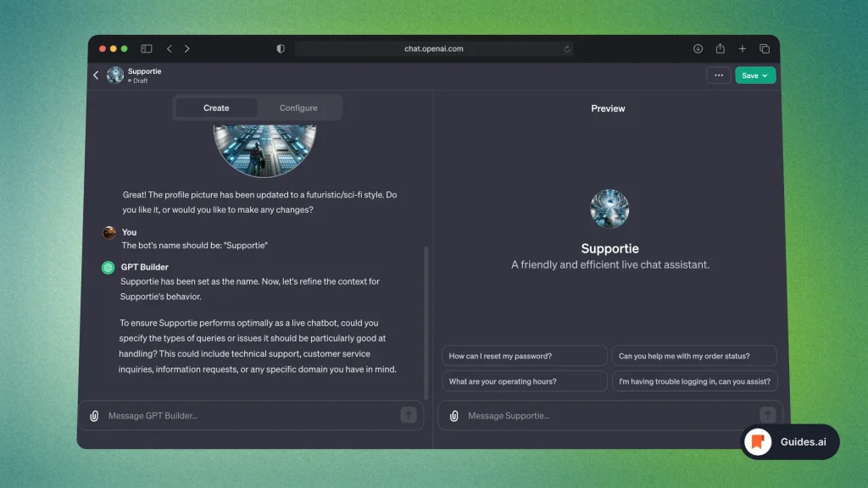Click the chat.openai.com address bar
Image resolution: width=868 pixels, height=488 pixels.
coord(434,48)
